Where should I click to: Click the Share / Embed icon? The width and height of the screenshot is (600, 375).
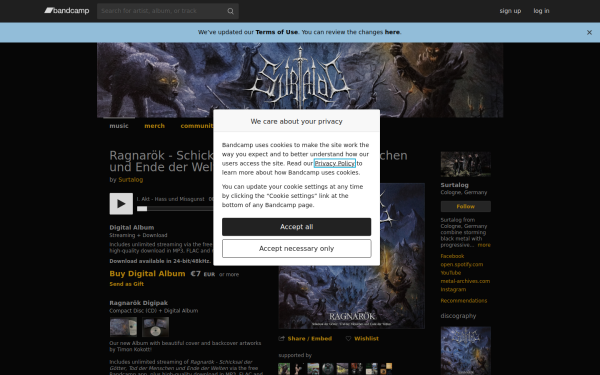282,339
